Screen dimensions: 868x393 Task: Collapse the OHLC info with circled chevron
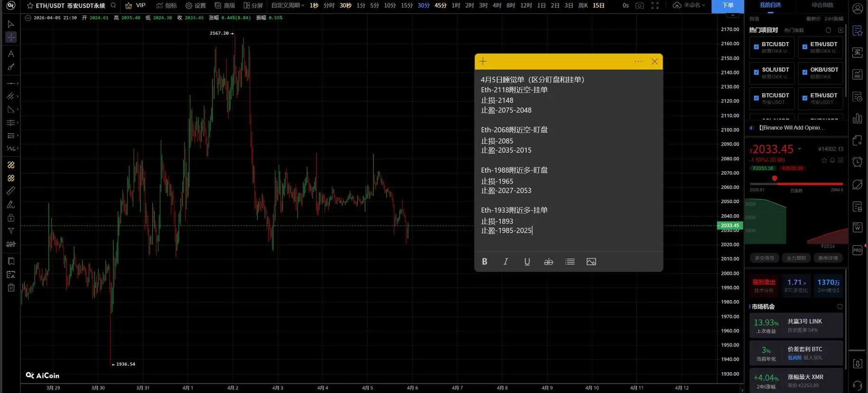tap(28, 18)
